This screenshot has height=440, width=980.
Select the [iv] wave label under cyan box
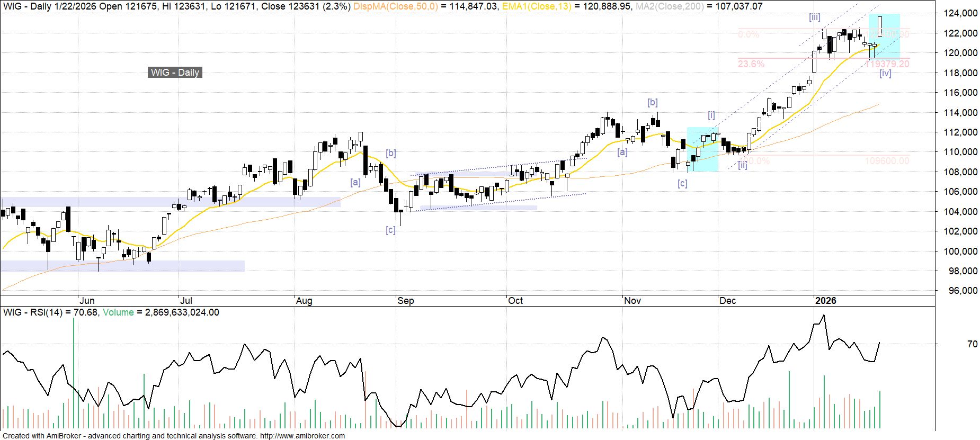click(885, 74)
